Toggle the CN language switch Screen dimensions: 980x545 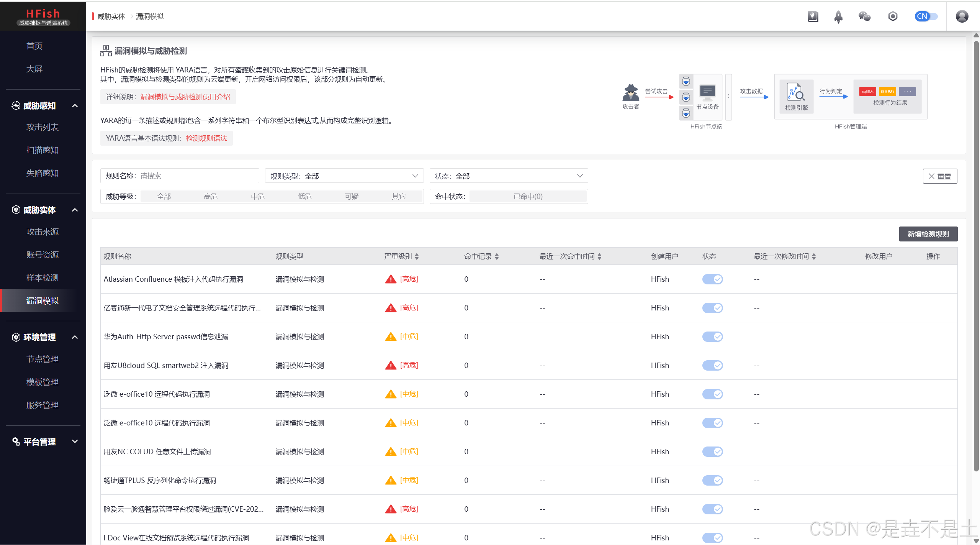(x=926, y=16)
